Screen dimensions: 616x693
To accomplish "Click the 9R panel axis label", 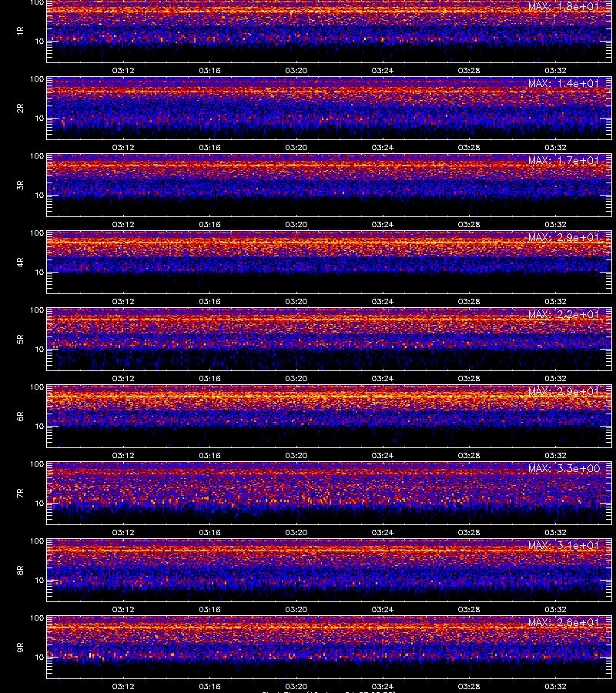I will [x=20, y=648].
